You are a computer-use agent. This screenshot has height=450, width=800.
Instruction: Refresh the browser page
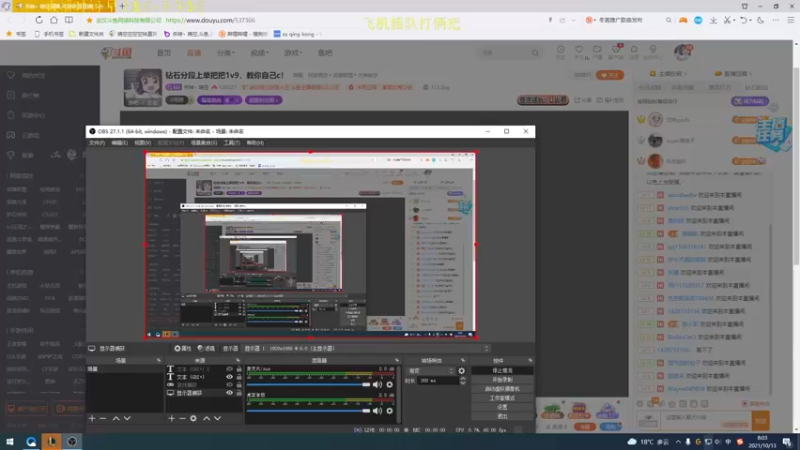tap(39, 20)
